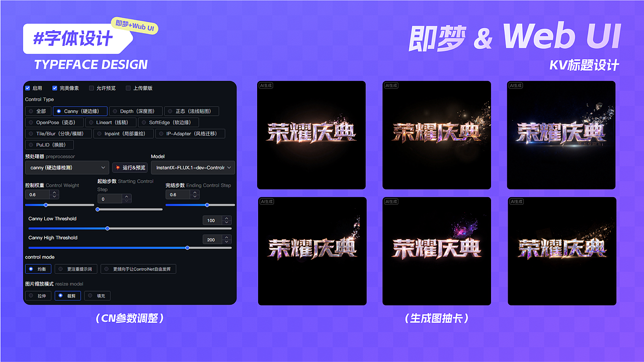Choose the 填充 resize mode option
Screen dimensions: 644x362
click(x=97, y=296)
